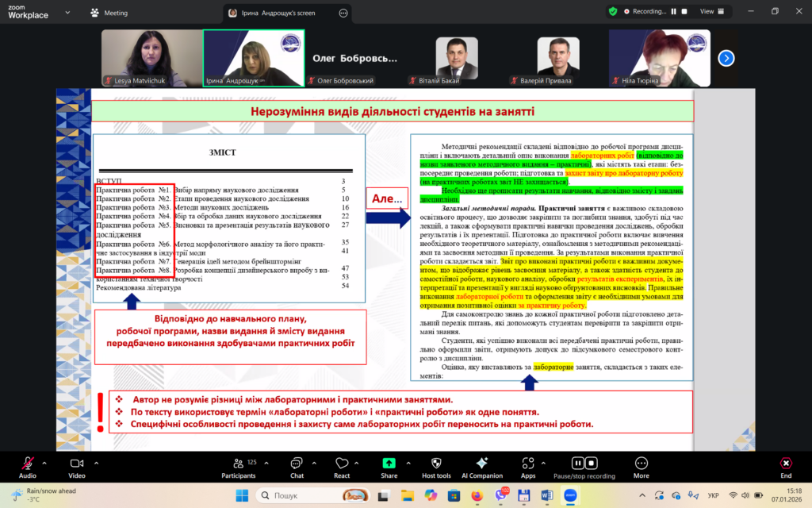Show next participants with blue arrow
This screenshot has height=508, width=812.
pos(726,58)
